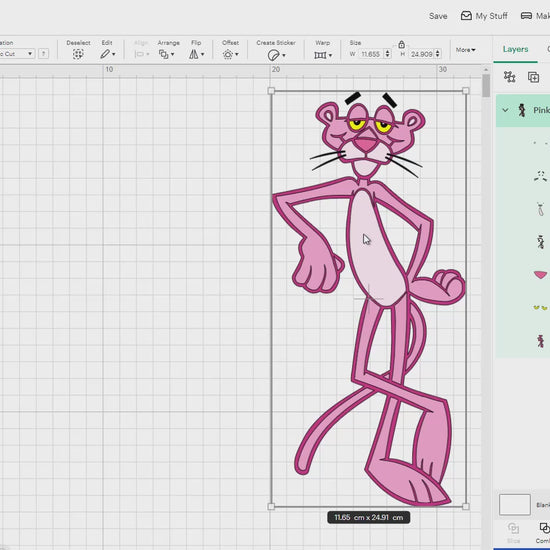Click the Warp icon
The image size is (550, 550).
(320, 55)
